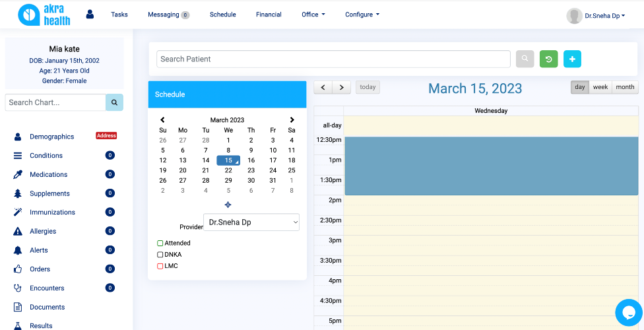Click the green refresh history button
Screen dimensions: 644x330
pos(548,59)
